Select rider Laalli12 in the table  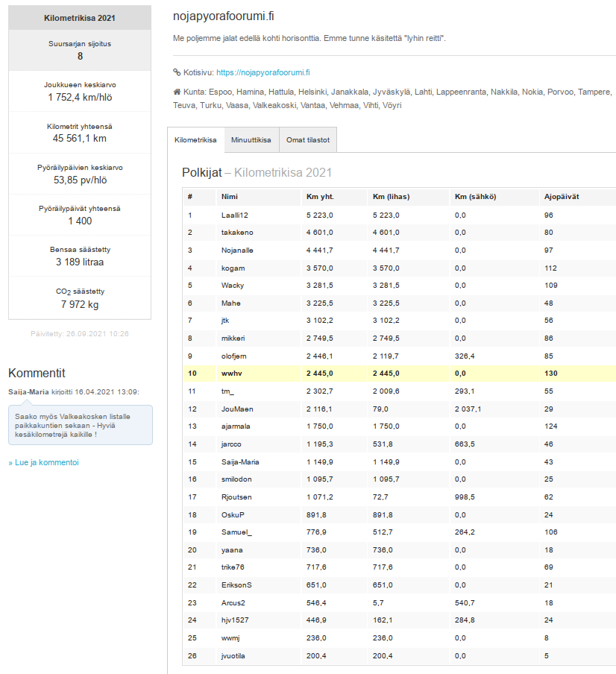coord(234,215)
